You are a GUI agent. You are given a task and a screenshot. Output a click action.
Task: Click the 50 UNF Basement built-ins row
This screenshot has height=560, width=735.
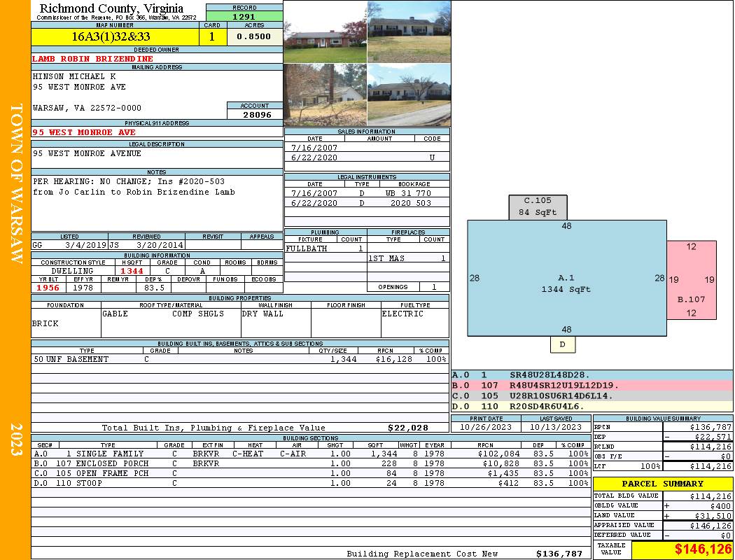click(x=240, y=359)
